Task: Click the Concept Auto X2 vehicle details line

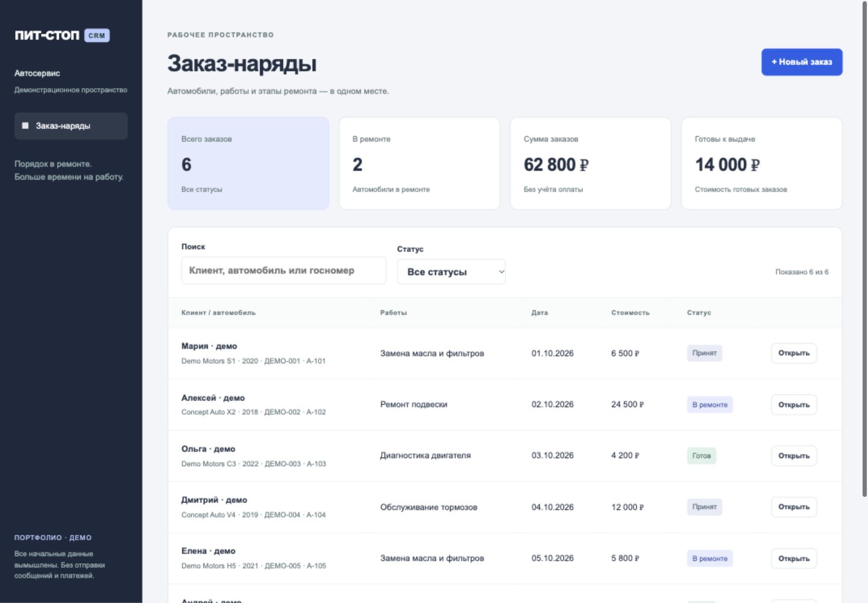Action: [x=254, y=412]
